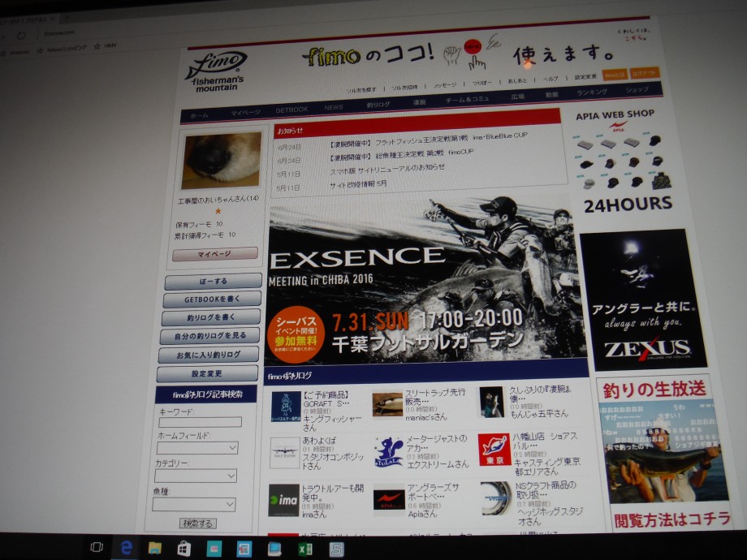Image resolution: width=747 pixels, height=560 pixels.
Task: Open the スマホ版 サイトリニューアル announcement
Action: [387, 169]
